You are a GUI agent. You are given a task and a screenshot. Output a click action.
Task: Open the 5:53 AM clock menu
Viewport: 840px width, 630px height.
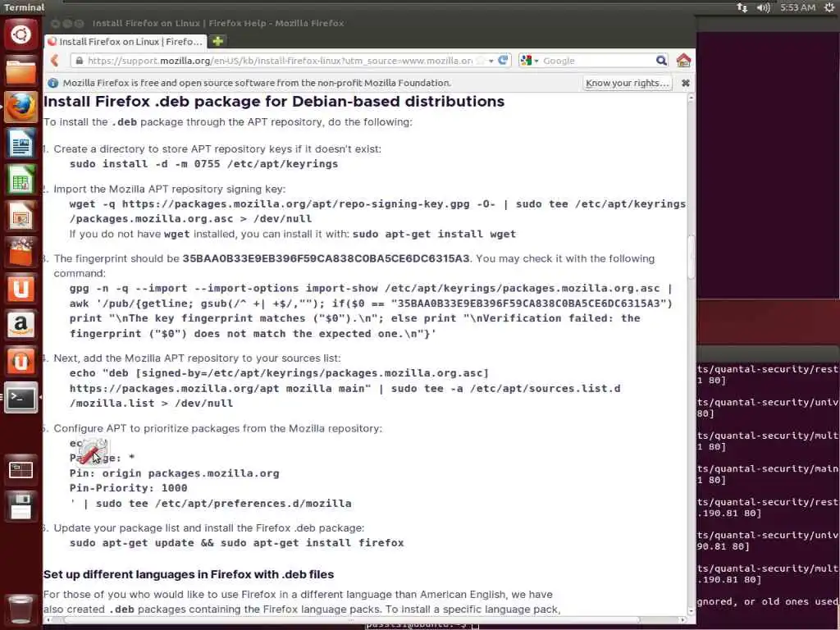click(797, 7)
